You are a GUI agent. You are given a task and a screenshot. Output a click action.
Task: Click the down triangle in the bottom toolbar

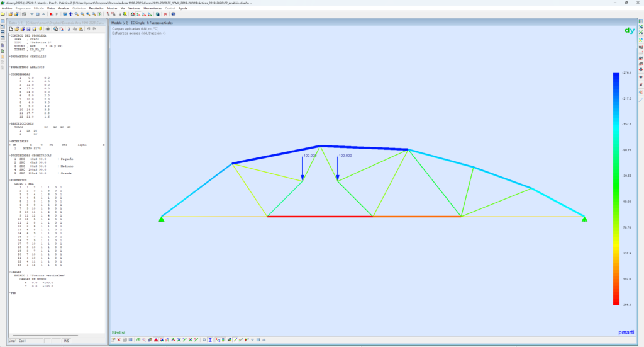(x=252, y=340)
